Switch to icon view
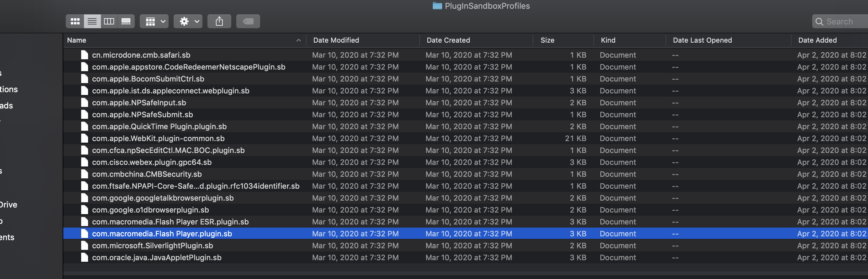Screen dimensions: 868x279 tap(75, 22)
